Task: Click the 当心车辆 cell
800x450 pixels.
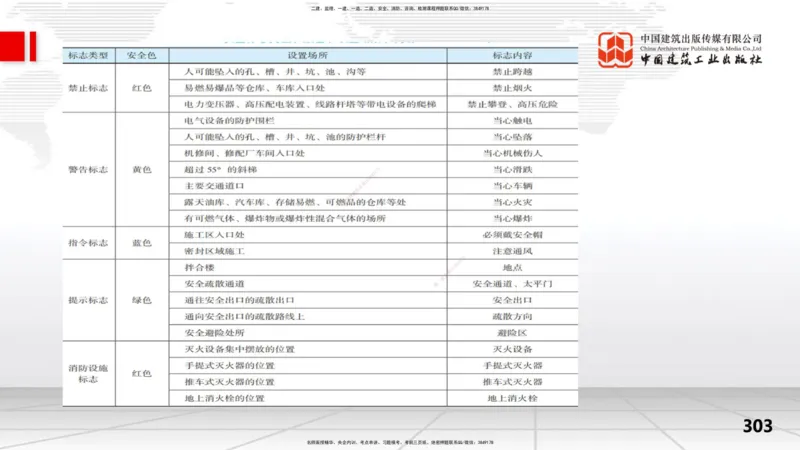Action: tap(512, 186)
